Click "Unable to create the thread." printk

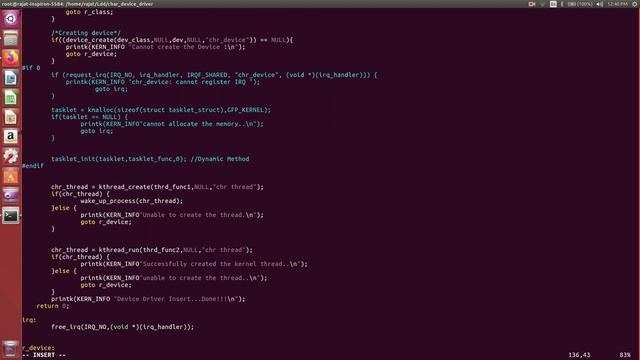(x=172, y=215)
